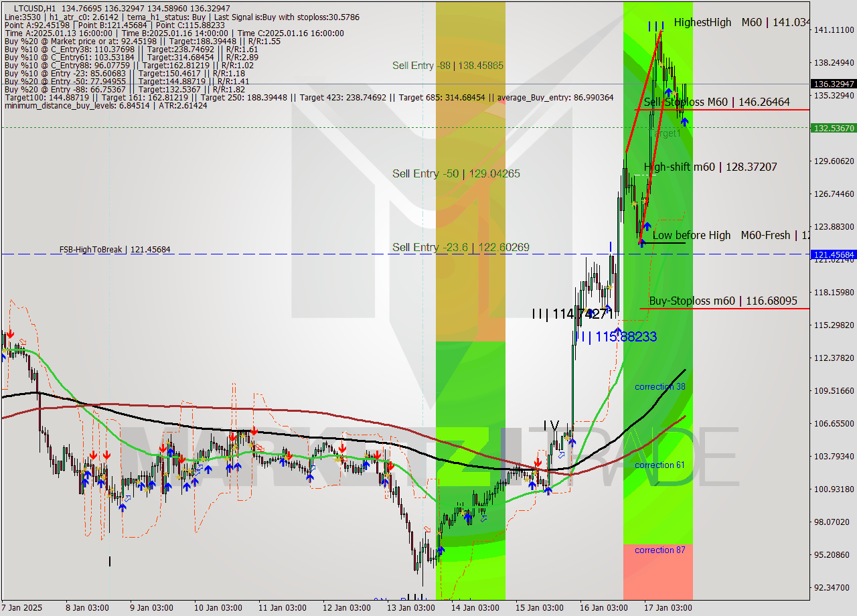The height and width of the screenshot is (616, 857).
Task: Click the '7 Jan 2025' date label
Action: tap(22, 608)
